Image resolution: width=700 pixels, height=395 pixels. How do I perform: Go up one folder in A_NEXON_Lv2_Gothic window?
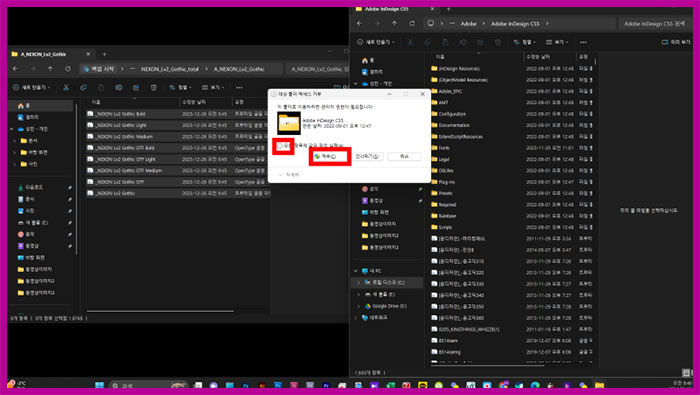click(50, 69)
